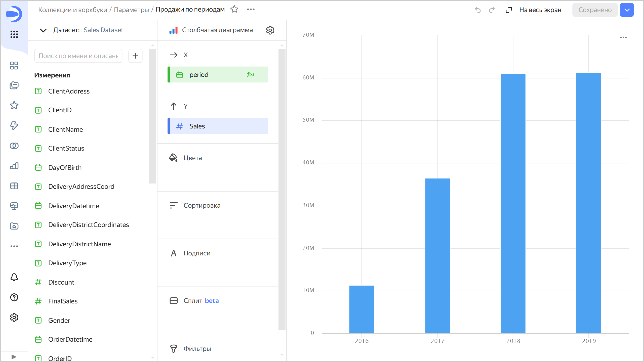
Task: Open notifications bell in sidebar
Action: pyautogui.click(x=14, y=277)
